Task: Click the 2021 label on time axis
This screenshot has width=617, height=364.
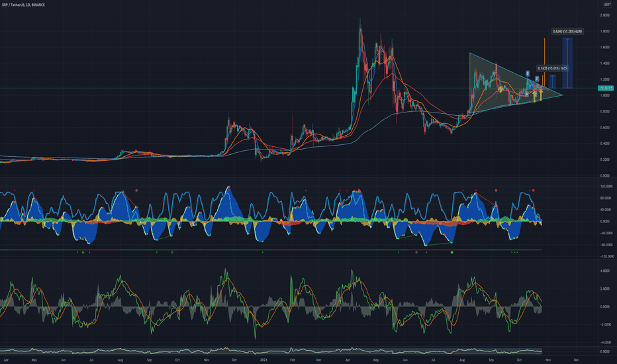Action: click(263, 359)
